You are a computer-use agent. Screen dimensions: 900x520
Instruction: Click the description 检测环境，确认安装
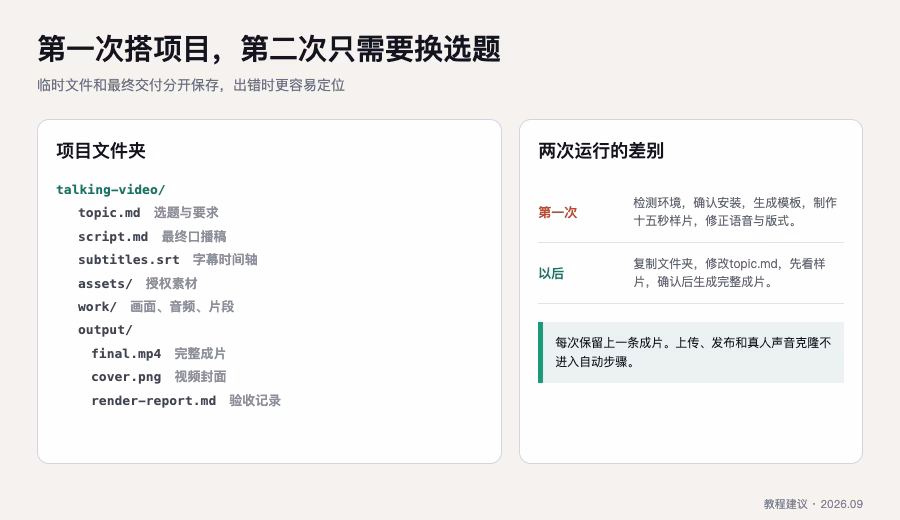[x=735, y=212]
